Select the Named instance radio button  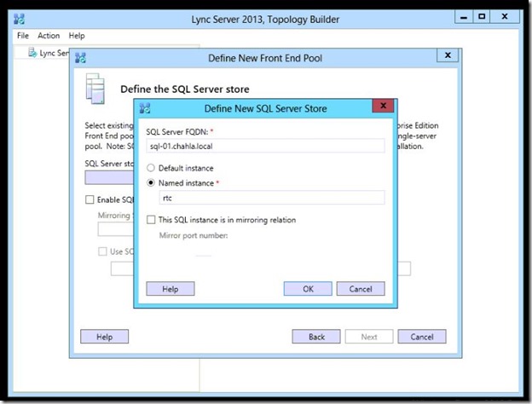[151, 183]
